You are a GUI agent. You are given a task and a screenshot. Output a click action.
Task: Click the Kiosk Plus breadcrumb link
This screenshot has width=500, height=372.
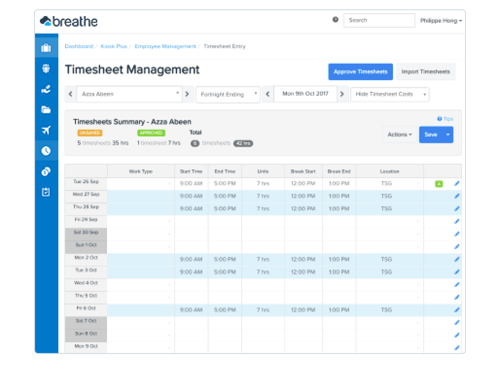(114, 46)
